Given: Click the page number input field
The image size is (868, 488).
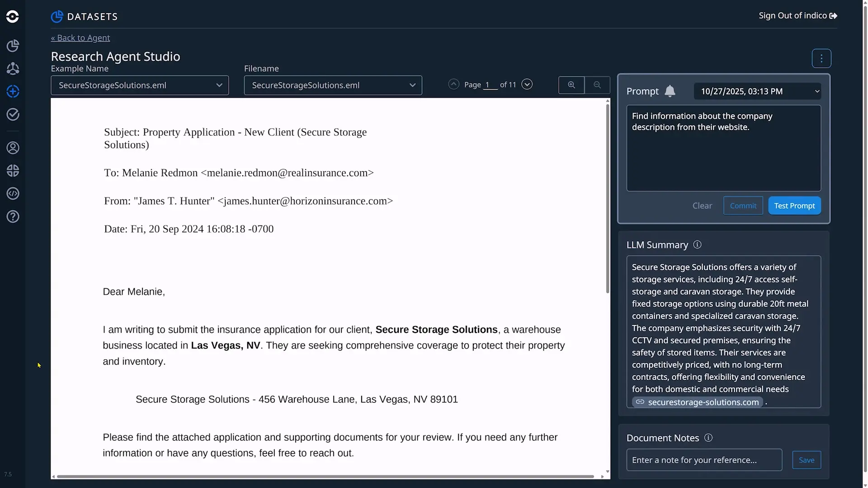Looking at the screenshot, I should click(x=490, y=85).
